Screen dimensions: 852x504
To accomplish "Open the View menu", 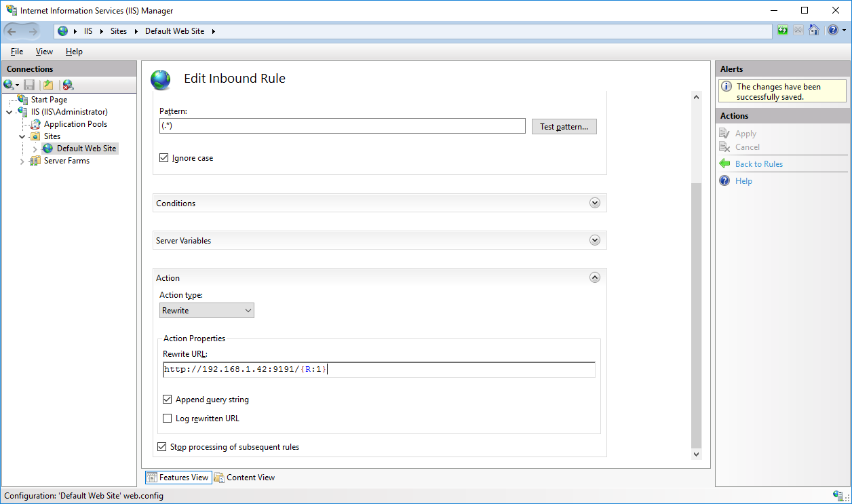I will coord(44,51).
